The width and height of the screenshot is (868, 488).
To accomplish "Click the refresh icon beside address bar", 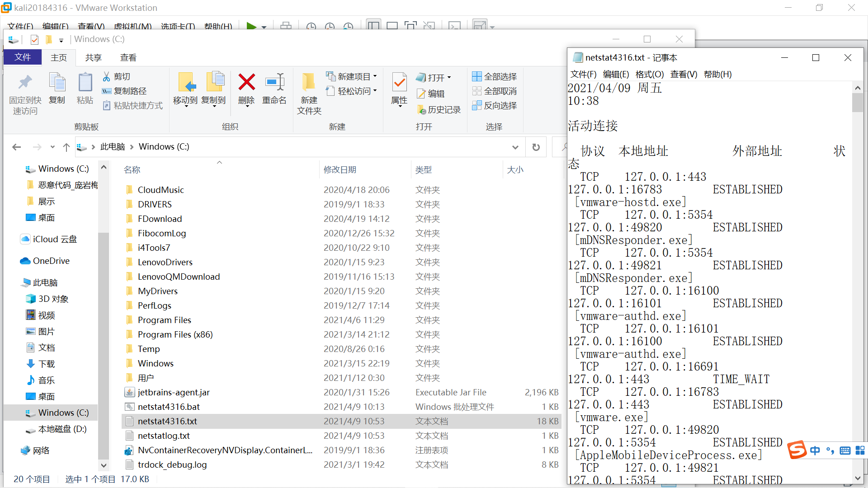I will point(536,147).
